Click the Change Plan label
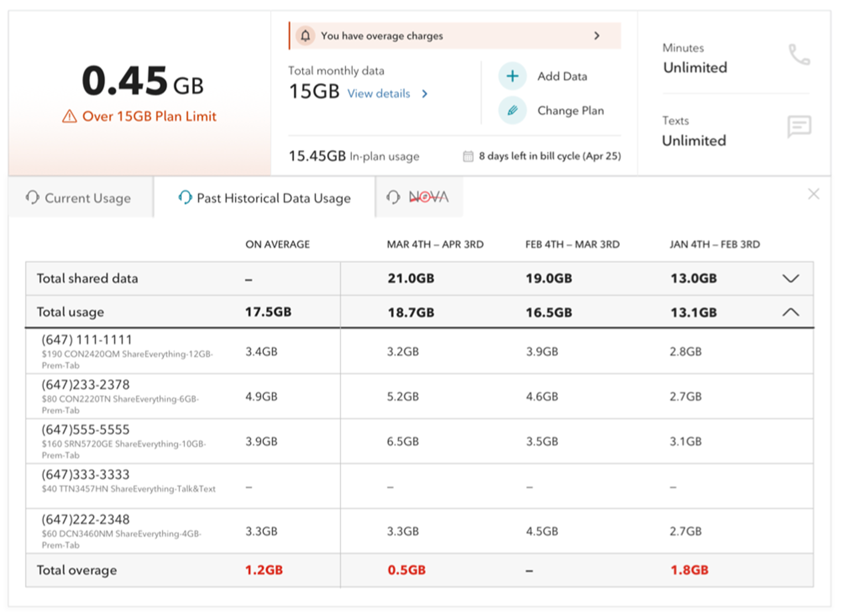843x616 pixels. point(570,111)
